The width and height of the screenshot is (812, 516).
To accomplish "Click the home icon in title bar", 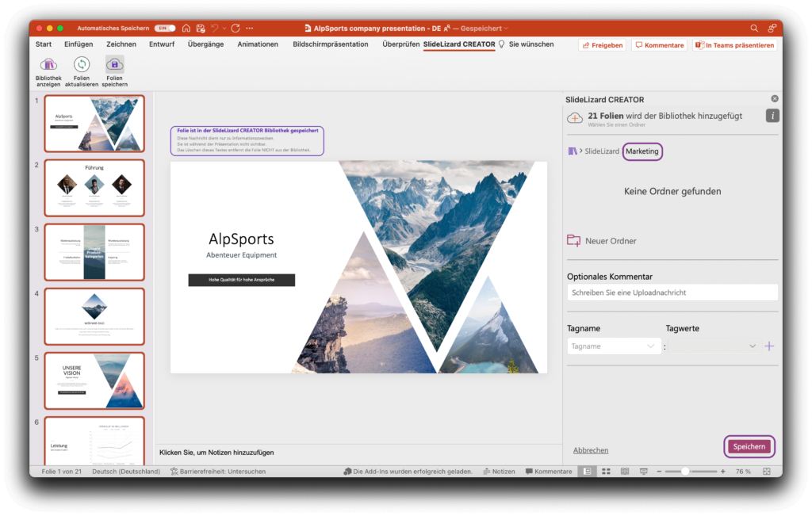I will [x=186, y=29].
